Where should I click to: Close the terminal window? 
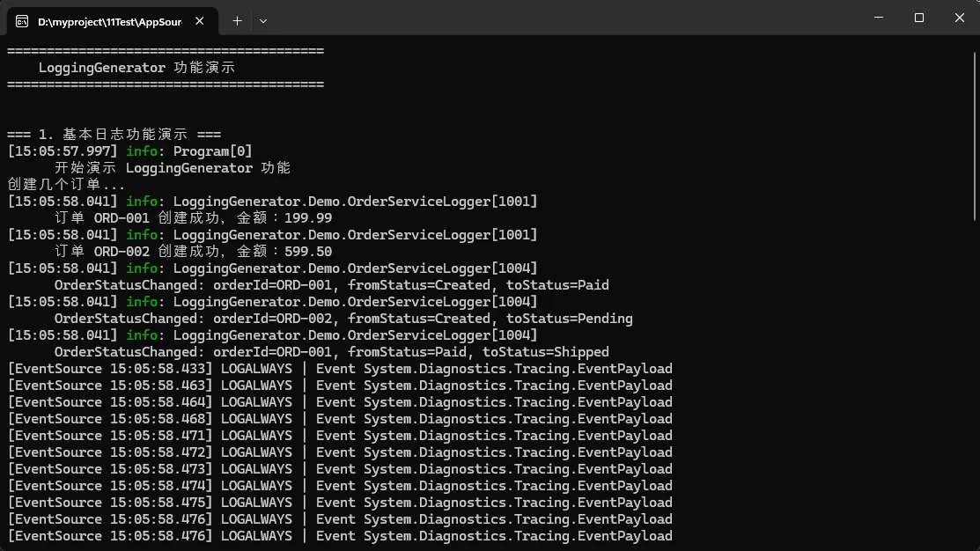[959, 18]
